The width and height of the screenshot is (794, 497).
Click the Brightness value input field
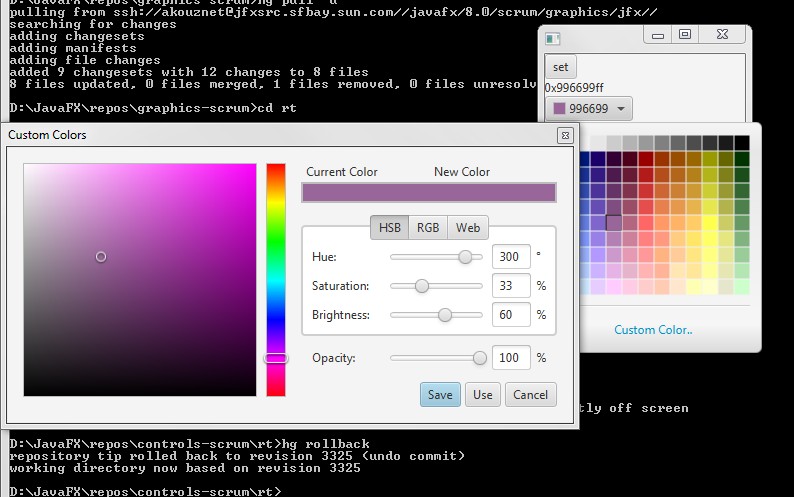pyautogui.click(x=510, y=315)
